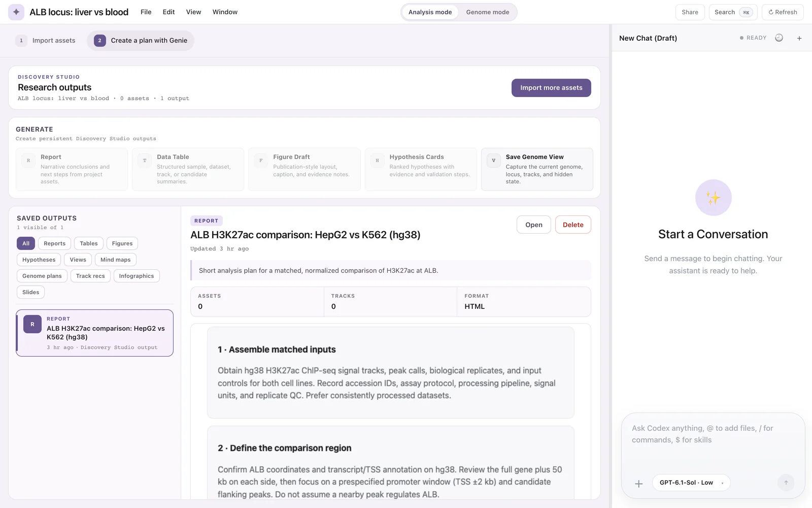This screenshot has width=812, height=508.
Task: Click the R icon on Report card
Action: [x=28, y=161]
